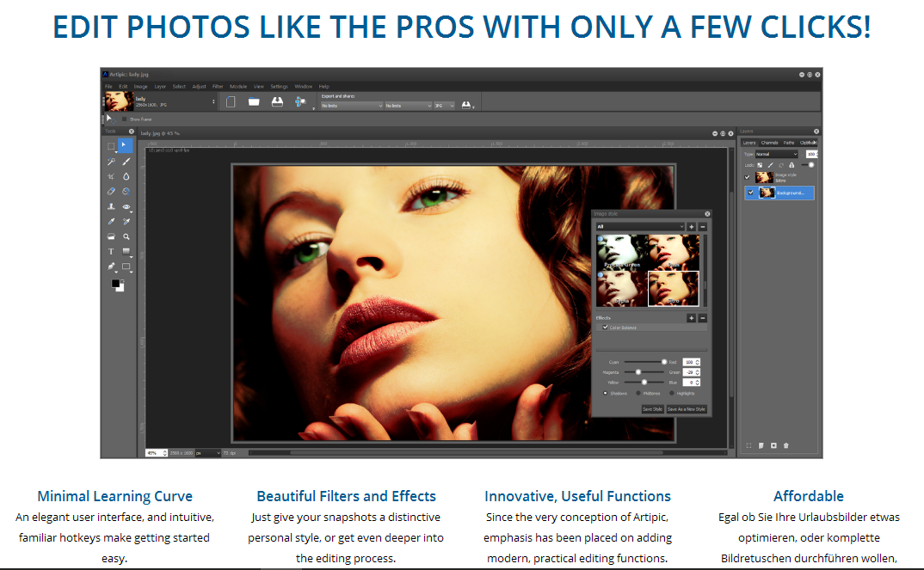Select the Eraser tool
The width and height of the screenshot is (924, 570).
[x=111, y=192]
